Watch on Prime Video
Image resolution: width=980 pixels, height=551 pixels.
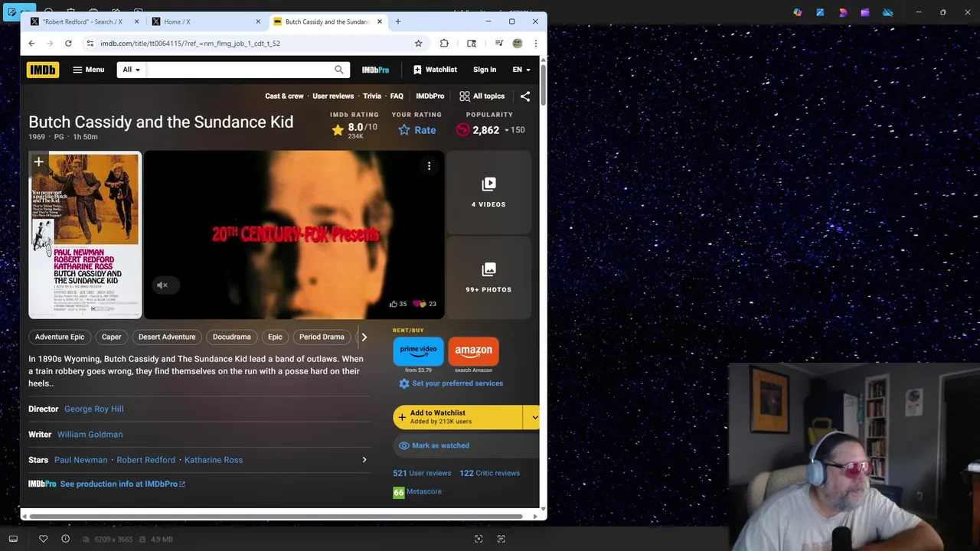coord(418,350)
